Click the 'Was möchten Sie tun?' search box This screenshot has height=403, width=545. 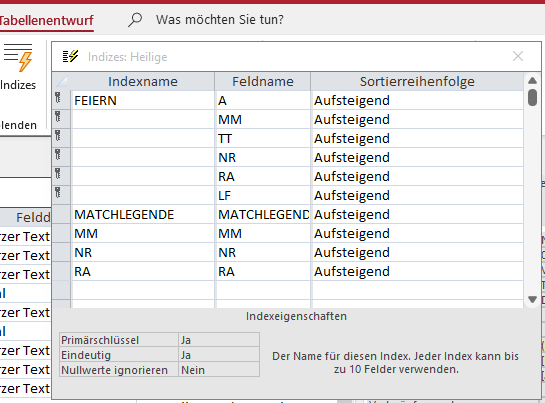click(220, 19)
